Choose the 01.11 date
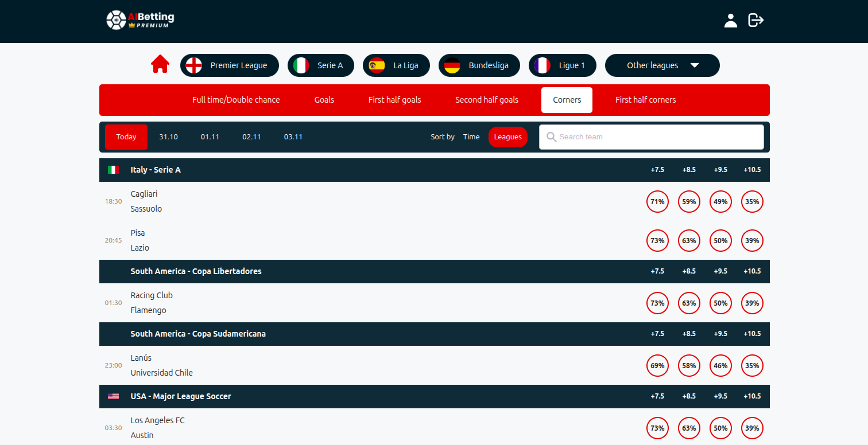This screenshot has height=445, width=868. 210,137
